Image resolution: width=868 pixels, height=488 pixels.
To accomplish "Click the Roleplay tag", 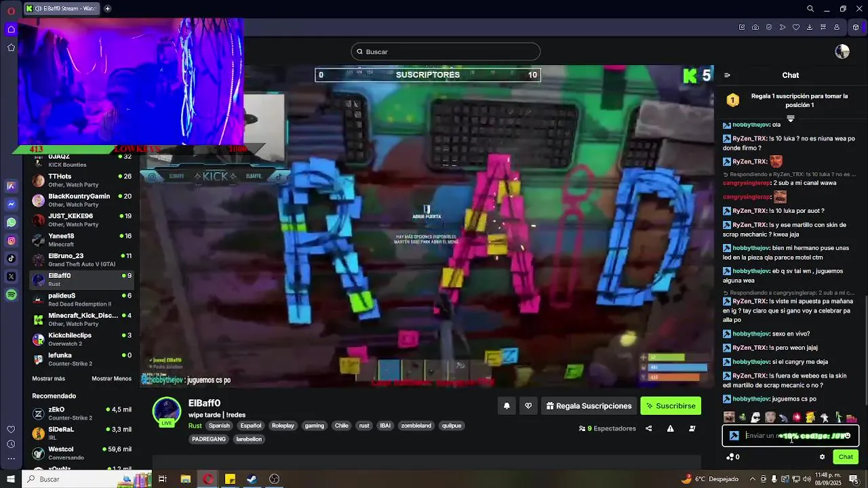I will click(x=283, y=426).
